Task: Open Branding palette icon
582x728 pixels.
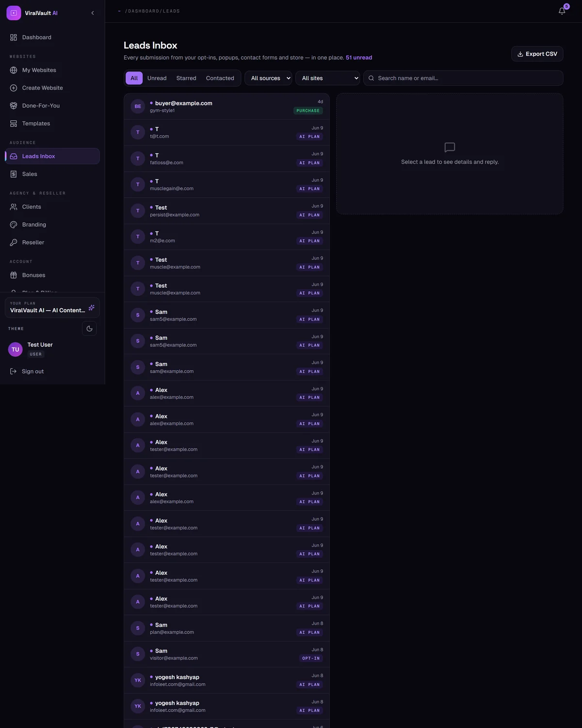Action: coord(14,225)
